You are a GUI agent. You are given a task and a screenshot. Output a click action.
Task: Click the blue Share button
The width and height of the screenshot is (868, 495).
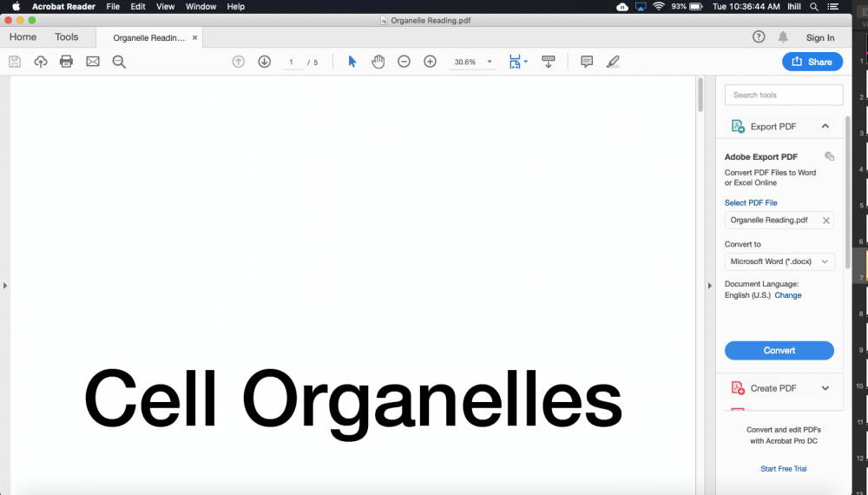[x=812, y=62]
